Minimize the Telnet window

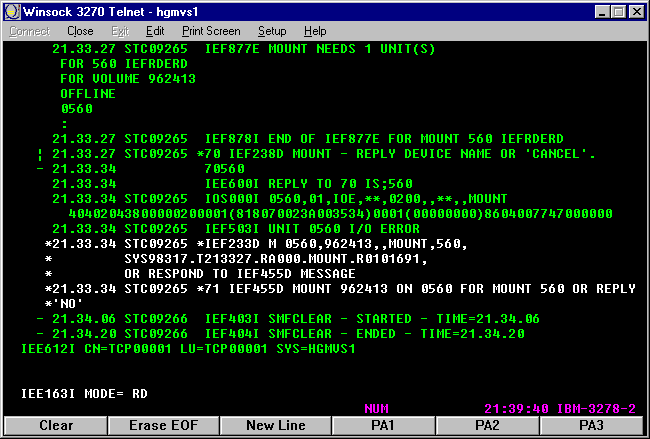(598, 12)
